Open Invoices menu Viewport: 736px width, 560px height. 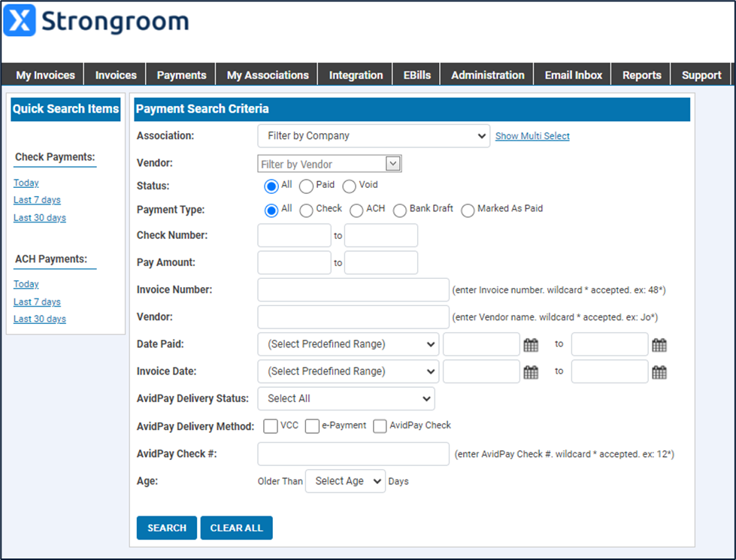pyautogui.click(x=116, y=75)
